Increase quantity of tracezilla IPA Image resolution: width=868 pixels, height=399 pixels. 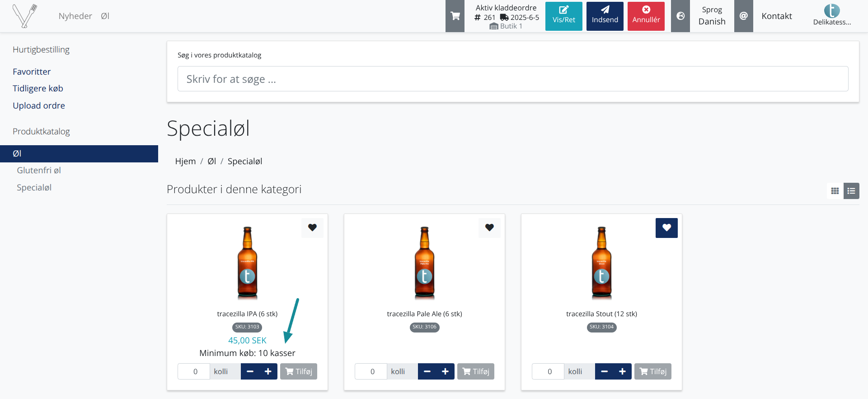268,371
